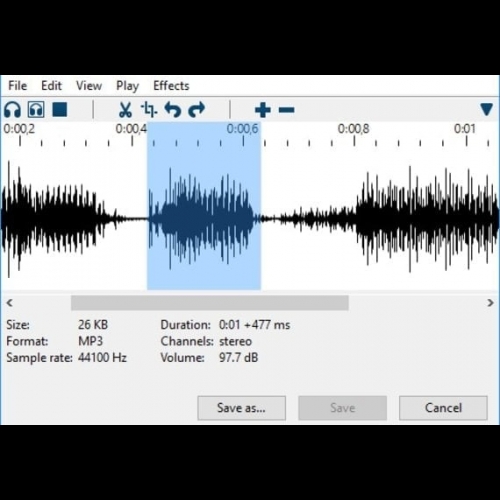Zoom in with the plus icon
The width and height of the screenshot is (500, 500).
click(x=263, y=110)
